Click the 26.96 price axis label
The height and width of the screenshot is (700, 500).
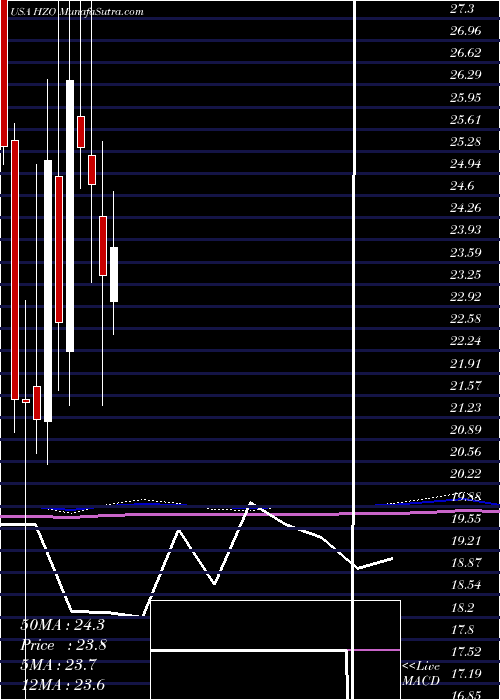coord(466,31)
